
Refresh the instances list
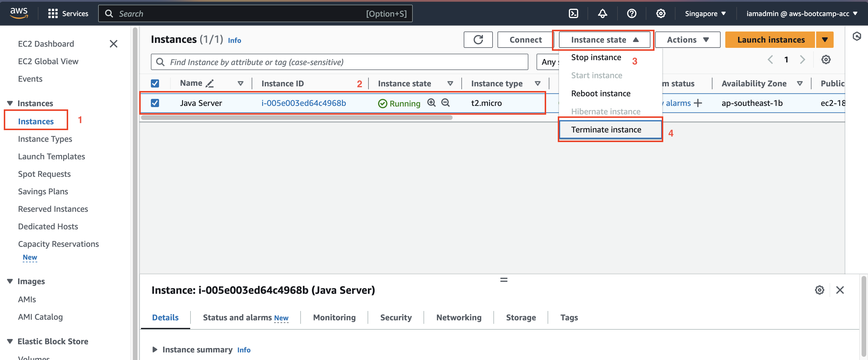pyautogui.click(x=478, y=39)
